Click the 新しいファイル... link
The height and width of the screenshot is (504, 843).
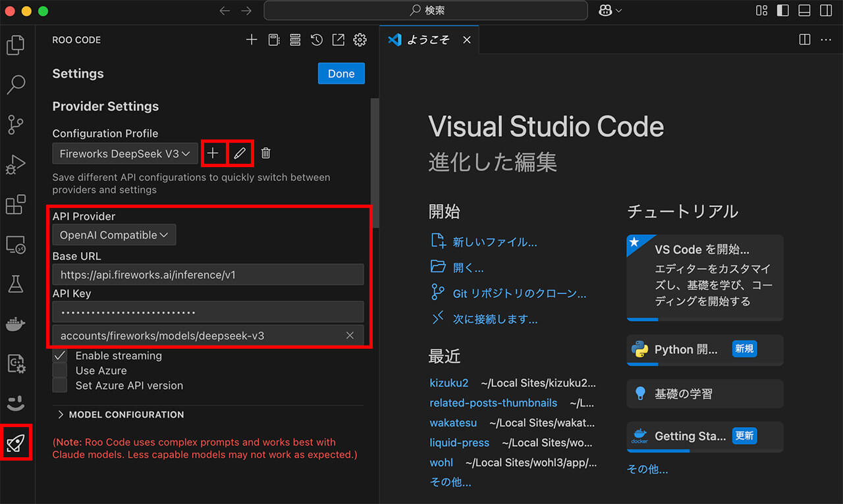pyautogui.click(x=495, y=242)
